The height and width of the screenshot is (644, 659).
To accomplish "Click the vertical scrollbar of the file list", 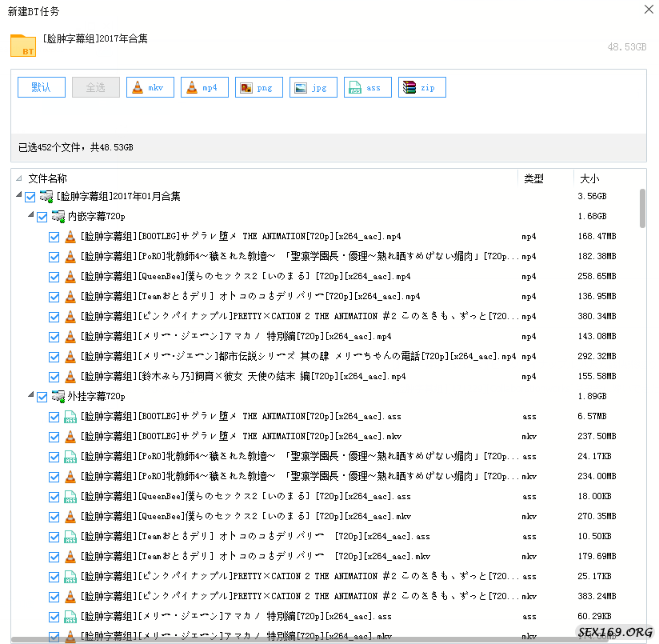I will 642,208.
